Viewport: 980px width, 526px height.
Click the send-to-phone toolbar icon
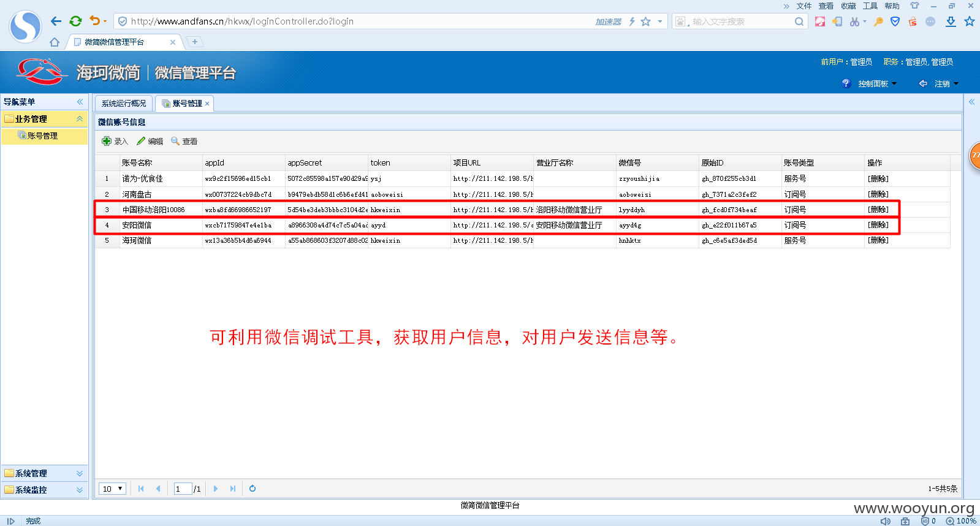837,21
